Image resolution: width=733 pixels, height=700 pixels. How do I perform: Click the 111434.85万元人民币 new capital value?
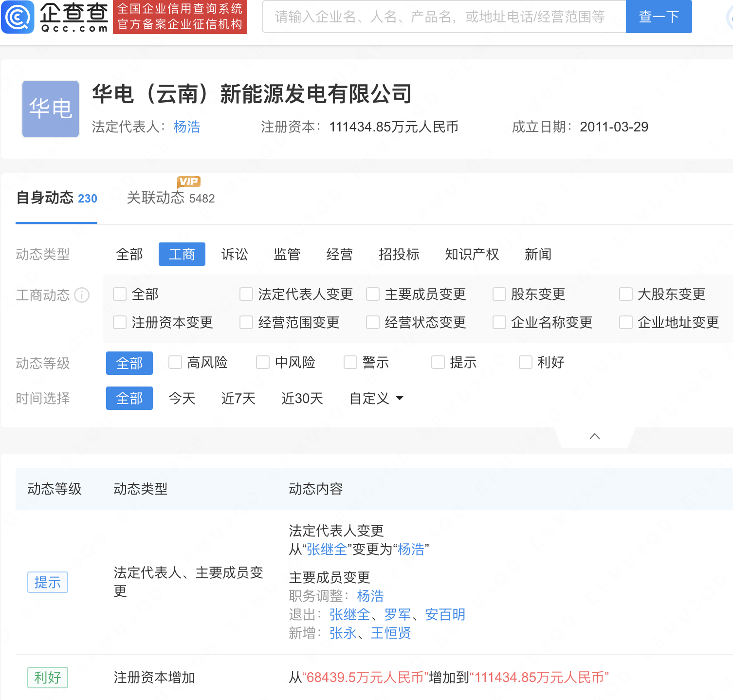539,678
